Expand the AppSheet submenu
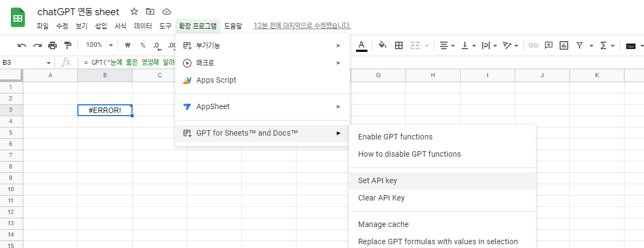The width and height of the screenshot is (644, 248). click(262, 106)
